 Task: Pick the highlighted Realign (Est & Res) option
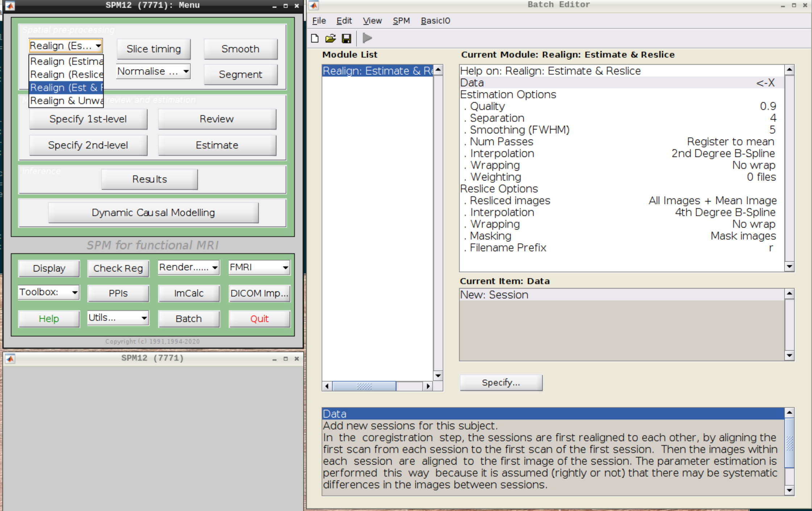coord(66,87)
